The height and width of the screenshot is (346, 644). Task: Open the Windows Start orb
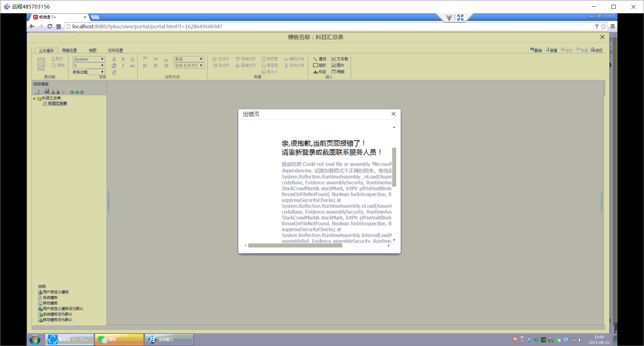click(35, 339)
